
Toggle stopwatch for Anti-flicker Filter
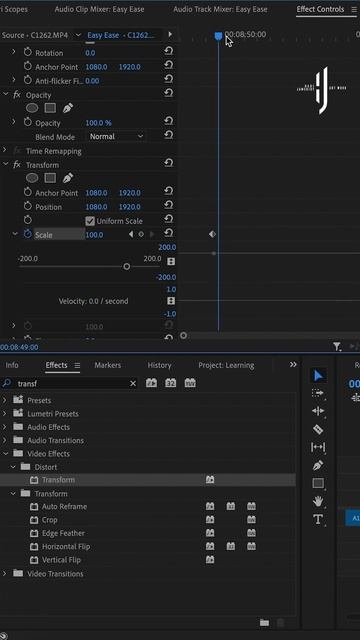[x=28, y=80]
